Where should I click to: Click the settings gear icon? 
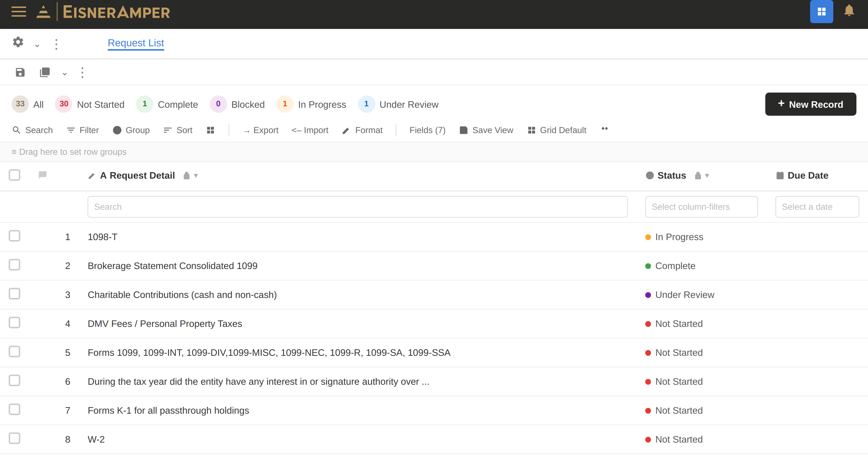coord(18,42)
